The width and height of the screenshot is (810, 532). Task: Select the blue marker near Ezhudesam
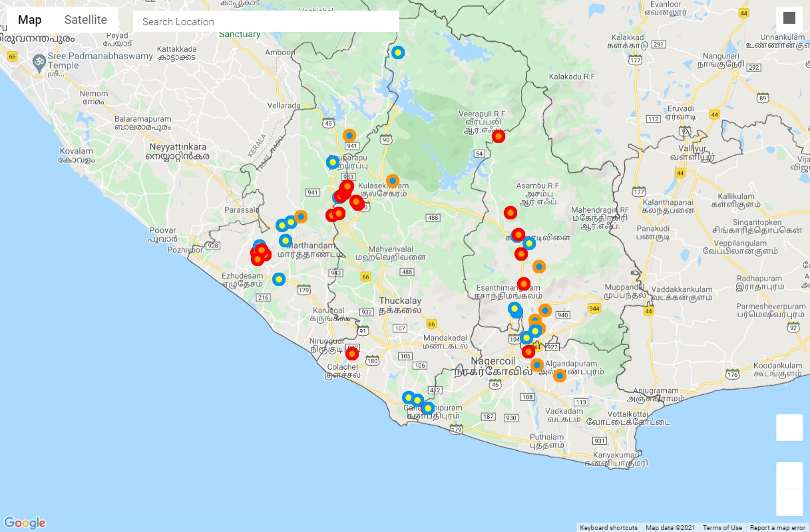point(279,279)
